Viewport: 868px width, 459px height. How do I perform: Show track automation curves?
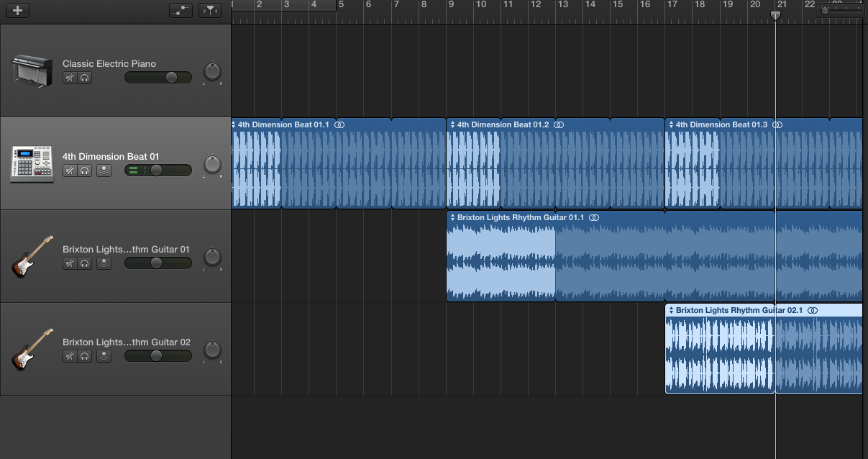(x=181, y=10)
